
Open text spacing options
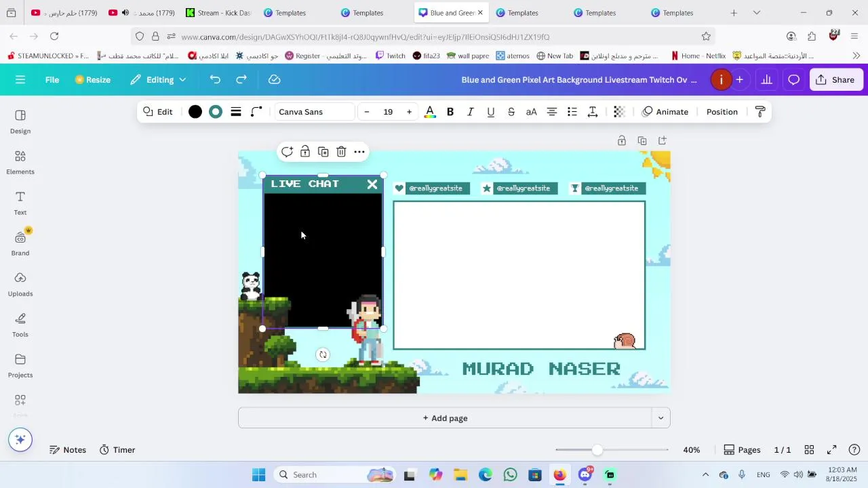pyautogui.click(x=593, y=112)
